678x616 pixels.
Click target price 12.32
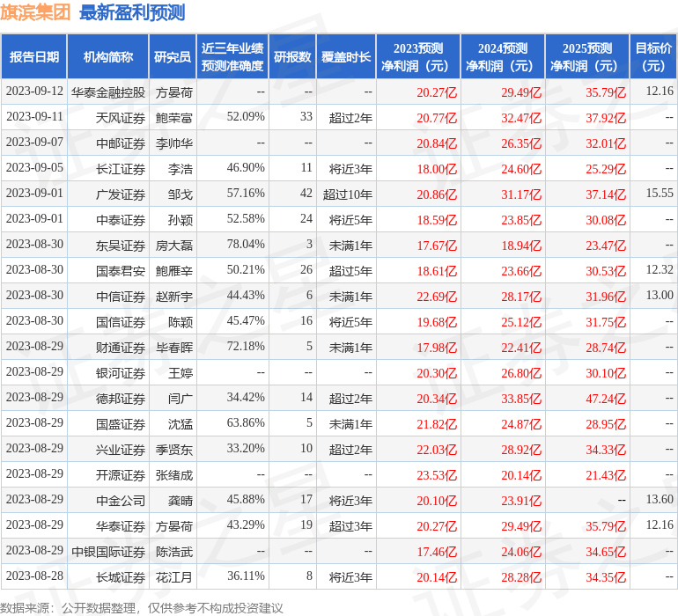[660, 269]
